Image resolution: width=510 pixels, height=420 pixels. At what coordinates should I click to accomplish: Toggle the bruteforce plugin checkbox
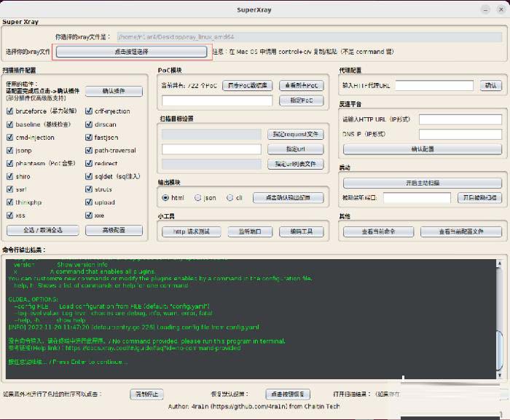(9, 111)
